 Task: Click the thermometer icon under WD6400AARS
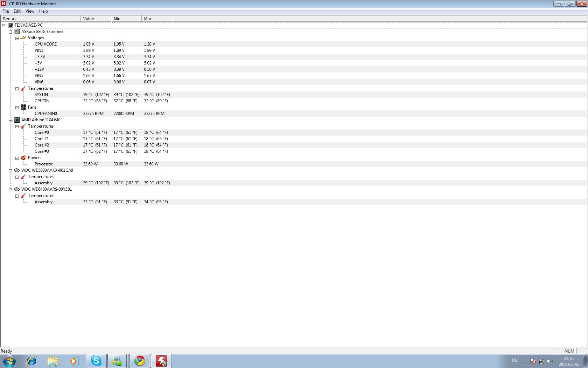23,196
